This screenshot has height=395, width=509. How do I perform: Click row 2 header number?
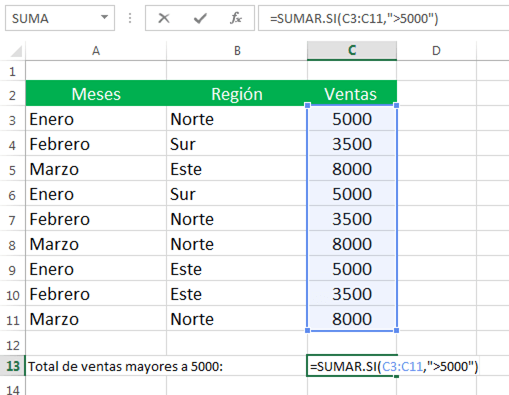tap(13, 95)
